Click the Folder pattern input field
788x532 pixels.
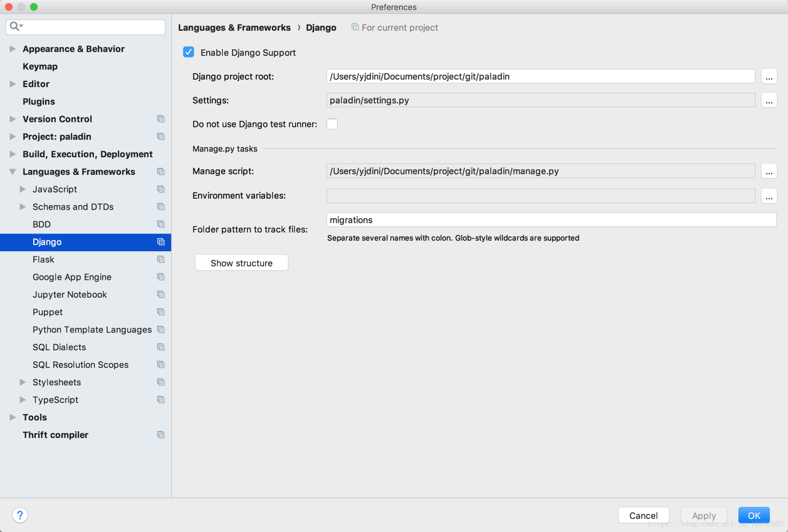[551, 220]
